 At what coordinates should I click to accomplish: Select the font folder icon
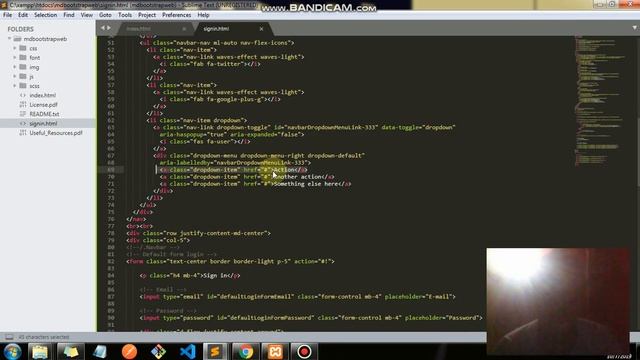pos(23,58)
